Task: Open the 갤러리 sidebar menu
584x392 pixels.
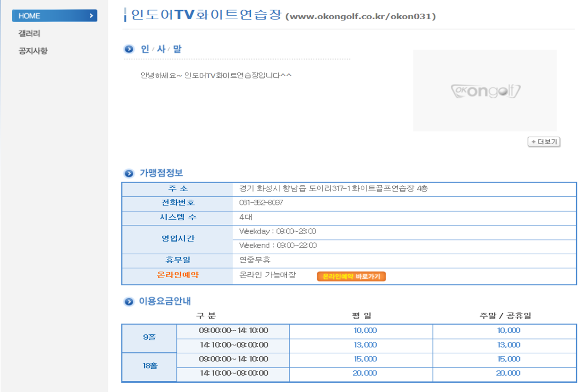Action: point(29,34)
